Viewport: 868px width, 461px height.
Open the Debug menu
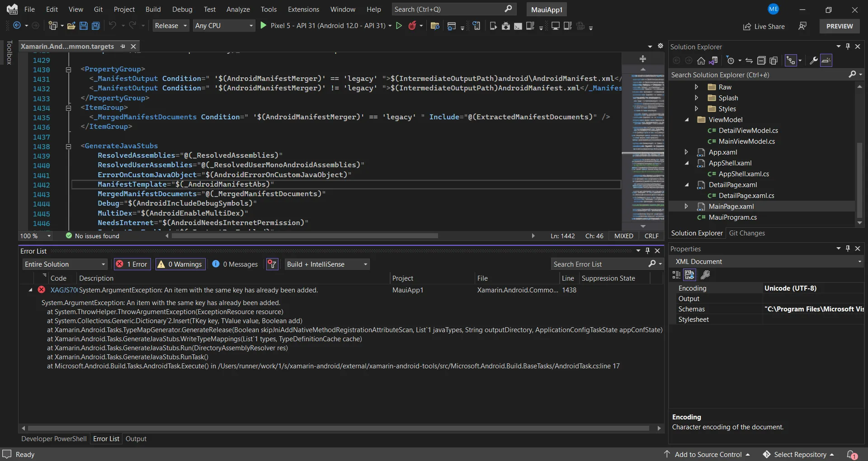pyautogui.click(x=182, y=9)
